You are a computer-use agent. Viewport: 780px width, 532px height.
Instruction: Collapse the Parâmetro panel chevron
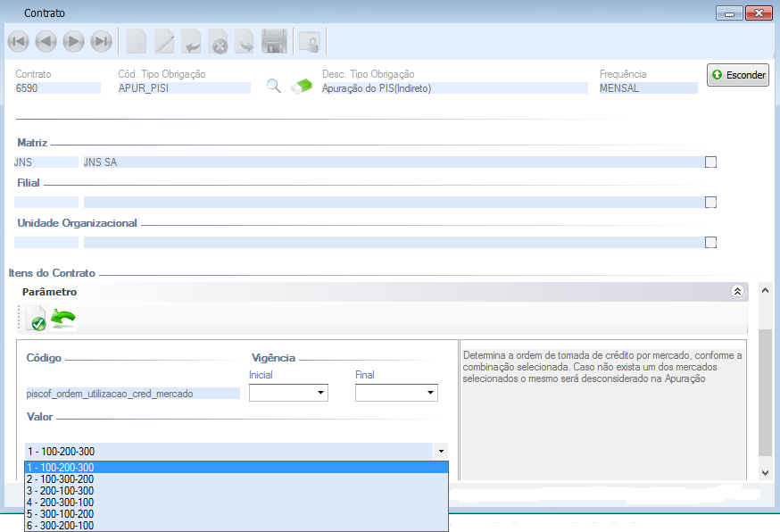click(738, 291)
